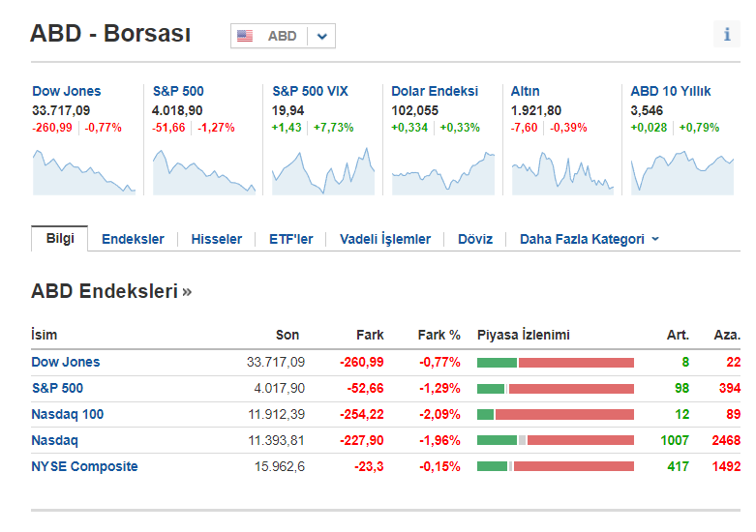Open the Hisseler tab

(216, 239)
